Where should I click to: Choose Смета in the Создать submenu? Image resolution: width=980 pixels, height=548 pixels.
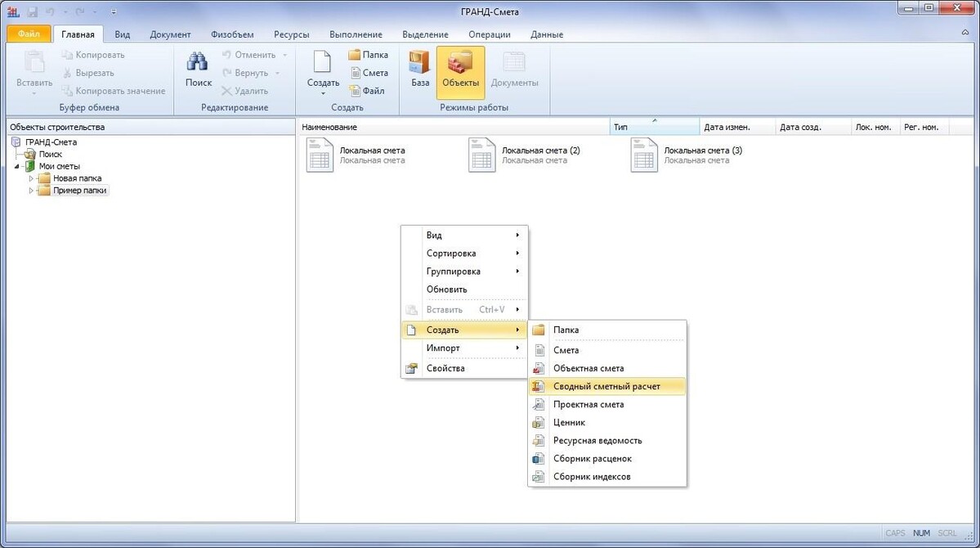tap(606, 350)
